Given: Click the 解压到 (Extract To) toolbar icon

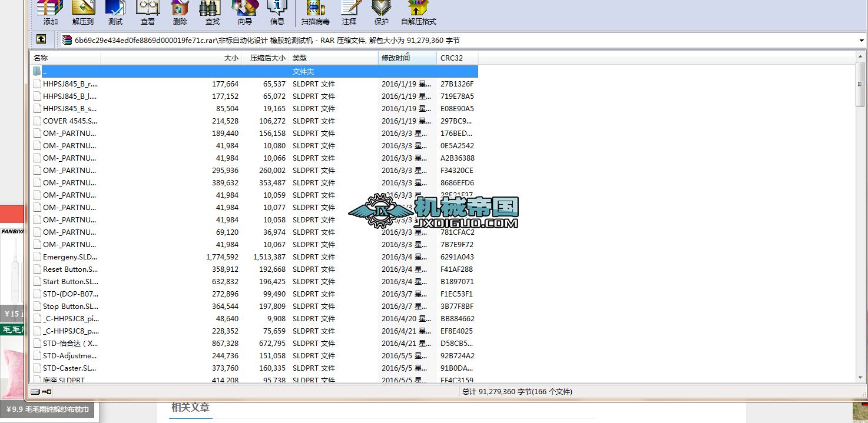Looking at the screenshot, I should tap(83, 12).
